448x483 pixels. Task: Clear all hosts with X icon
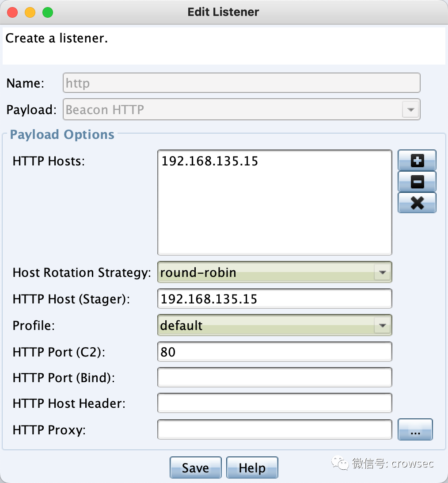click(x=417, y=203)
